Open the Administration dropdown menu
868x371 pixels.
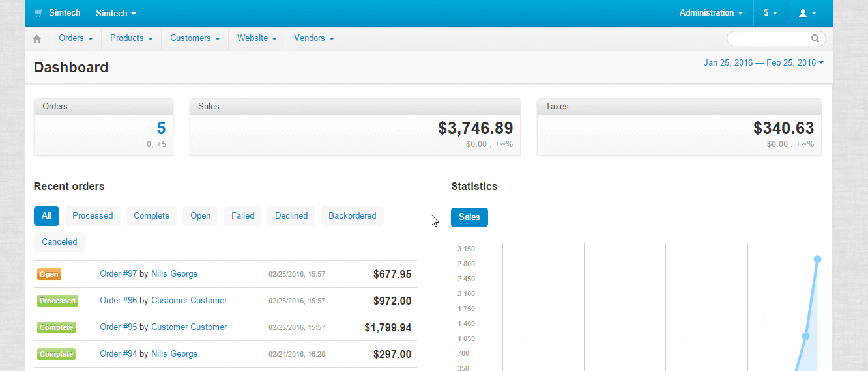pos(710,13)
